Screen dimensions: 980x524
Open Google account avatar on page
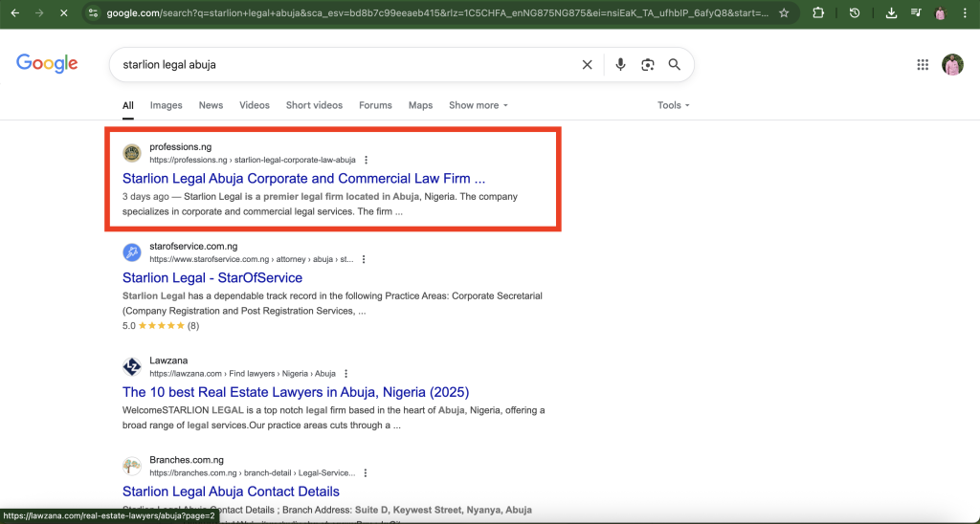952,64
